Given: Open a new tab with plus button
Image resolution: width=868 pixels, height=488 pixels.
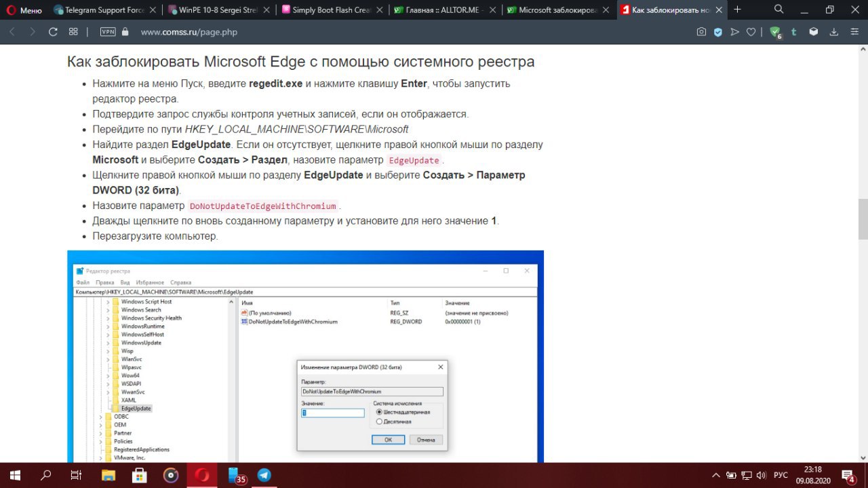Looking at the screenshot, I should (738, 10).
